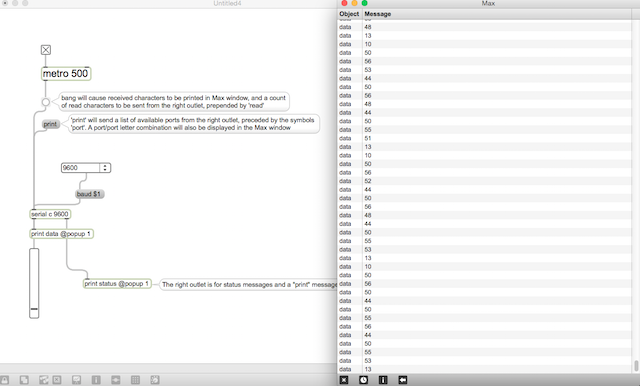Click the comment about available ports list
Screen dimensions: 640x386
click(193, 124)
